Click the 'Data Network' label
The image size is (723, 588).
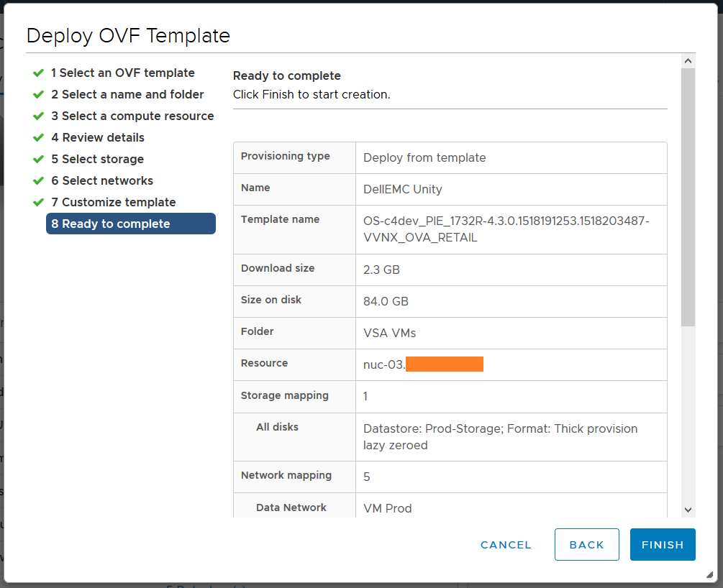click(291, 507)
